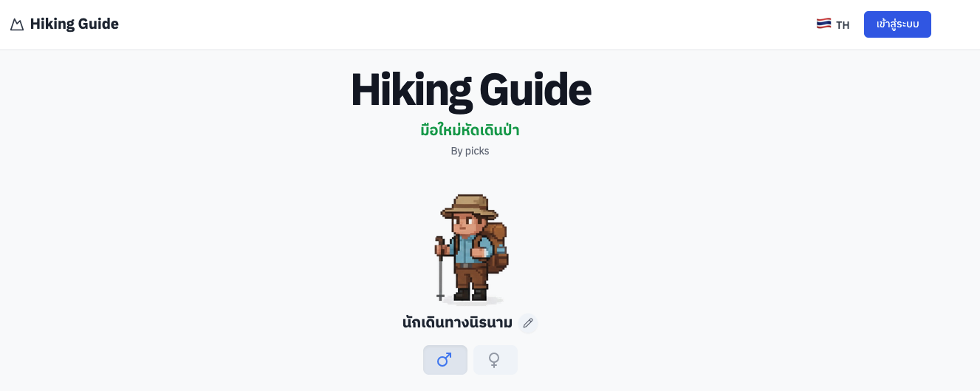This screenshot has width=980, height=391.
Task: Click the mountain logo icon in header
Action: tap(17, 24)
